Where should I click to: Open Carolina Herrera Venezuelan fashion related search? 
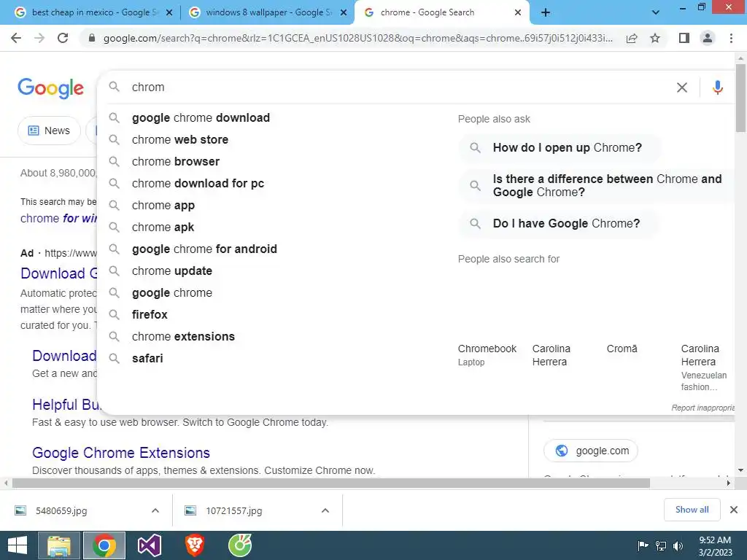pyautogui.click(x=704, y=367)
